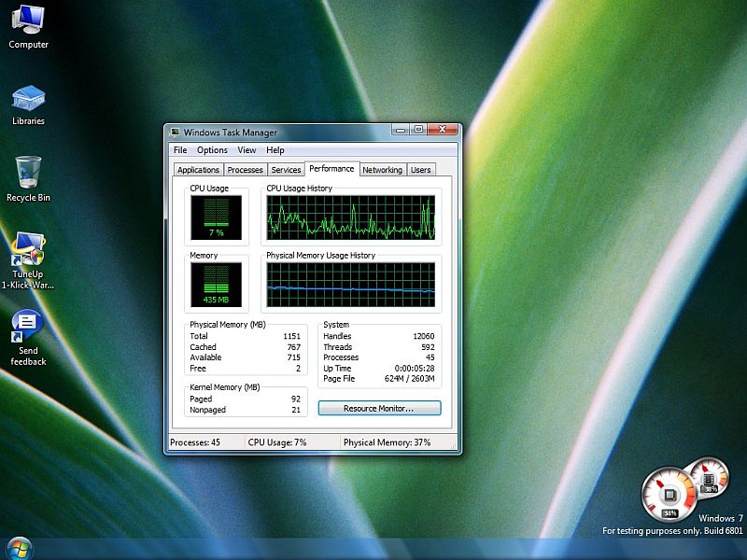This screenshot has height=560, width=747.
Task: Click the Available memory value 715
Action: coord(294,357)
